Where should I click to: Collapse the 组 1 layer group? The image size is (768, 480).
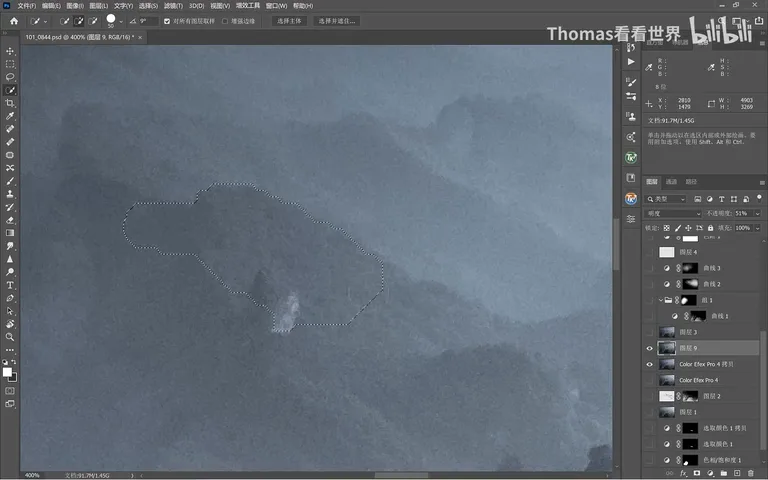click(x=660, y=300)
